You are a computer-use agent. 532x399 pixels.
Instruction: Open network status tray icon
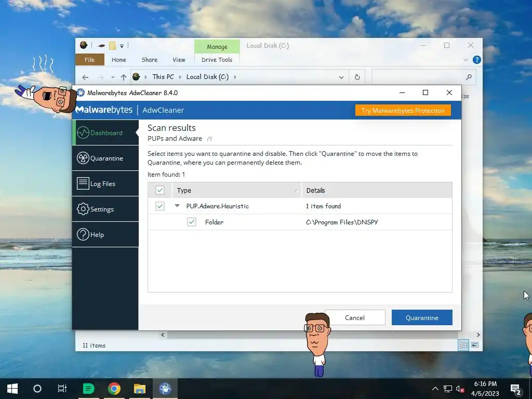point(447,389)
